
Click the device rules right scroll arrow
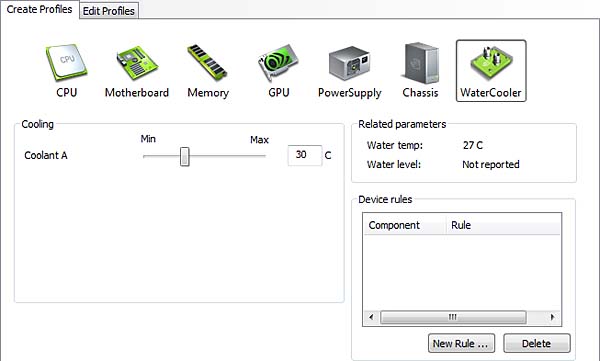tap(552, 317)
